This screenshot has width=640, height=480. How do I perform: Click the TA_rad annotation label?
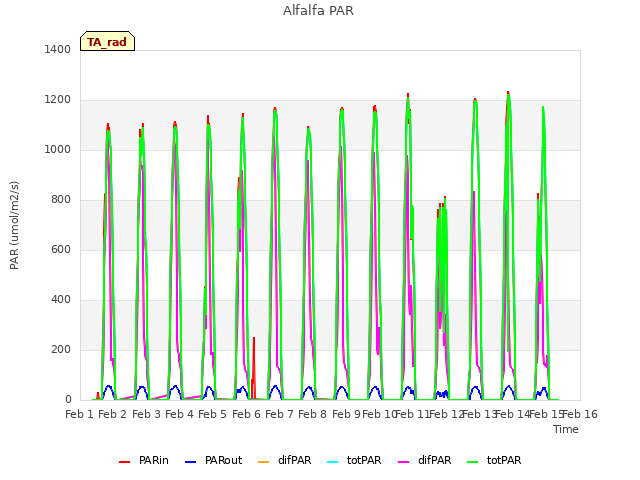107,42
